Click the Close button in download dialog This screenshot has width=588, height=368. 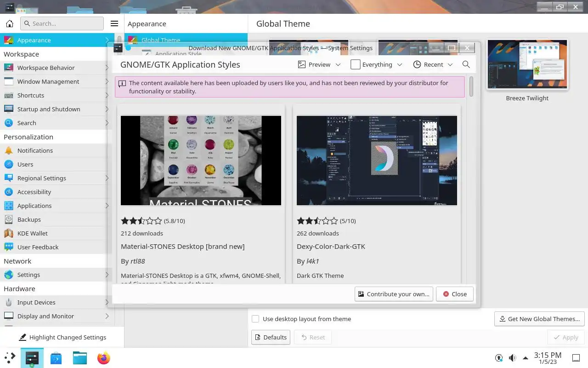[454, 294]
